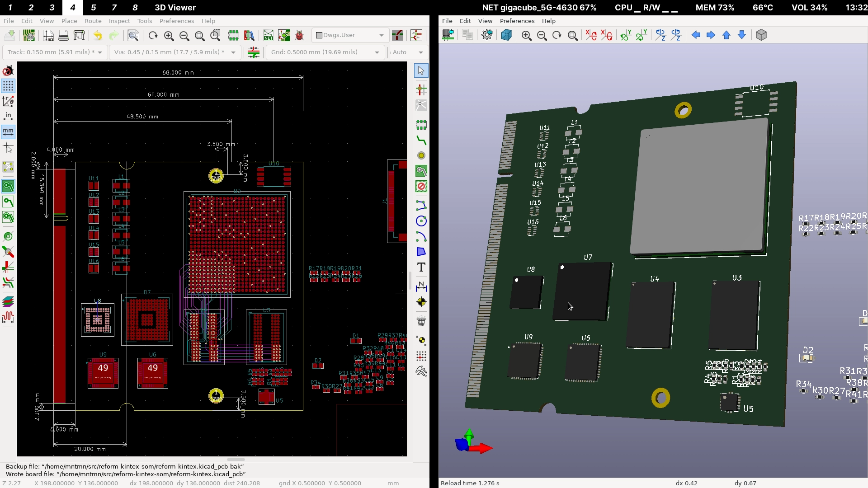The height and width of the screenshot is (488, 868).
Task: Select the Measure Distance tool
Action: [421, 371]
